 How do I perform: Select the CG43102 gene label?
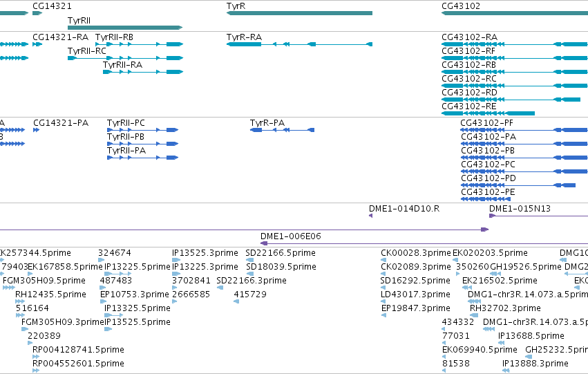pyautogui.click(x=461, y=6)
